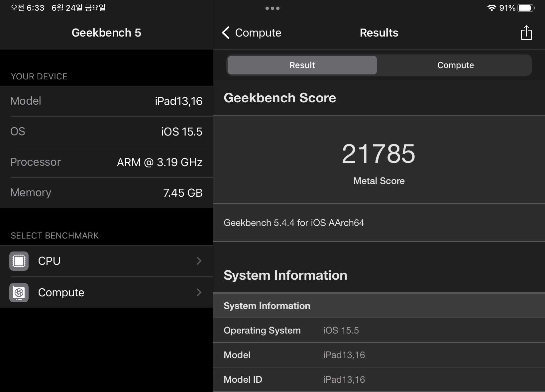Expand the CPU benchmark row chevron
Screen dimensions: 545x392
click(x=199, y=261)
